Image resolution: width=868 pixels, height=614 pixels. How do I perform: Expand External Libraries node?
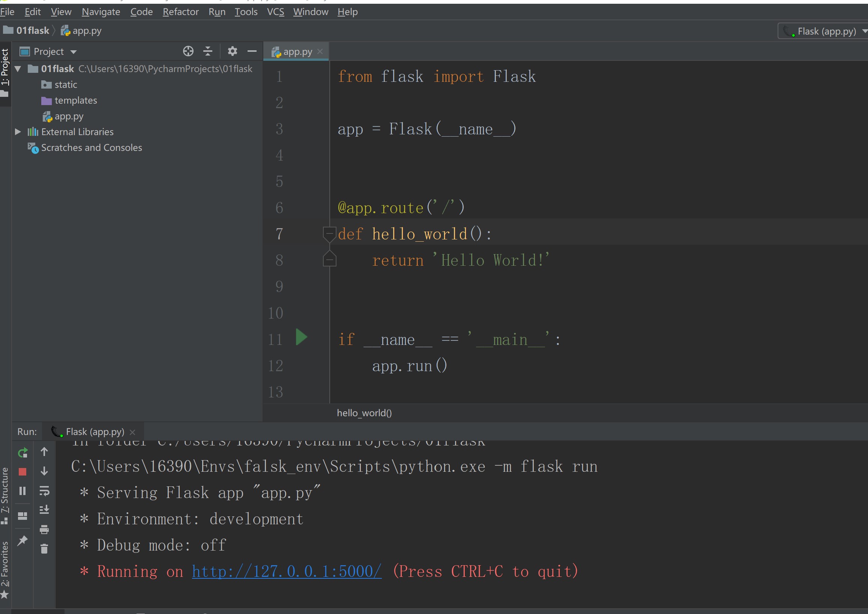[18, 132]
